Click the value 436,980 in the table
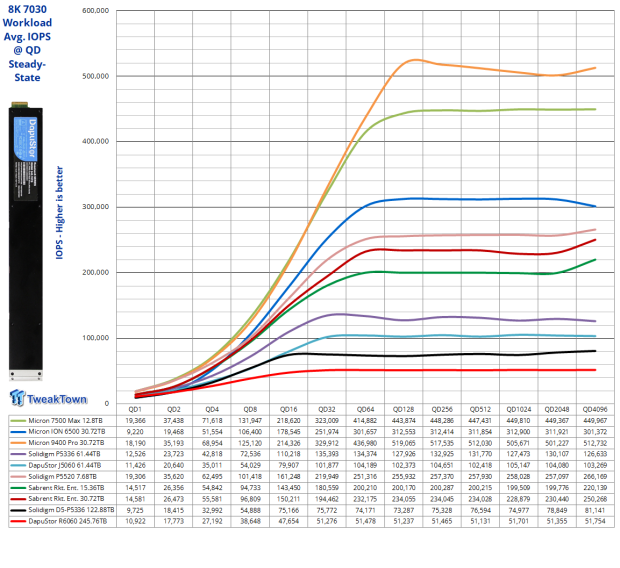620x568 pixels. point(365,443)
